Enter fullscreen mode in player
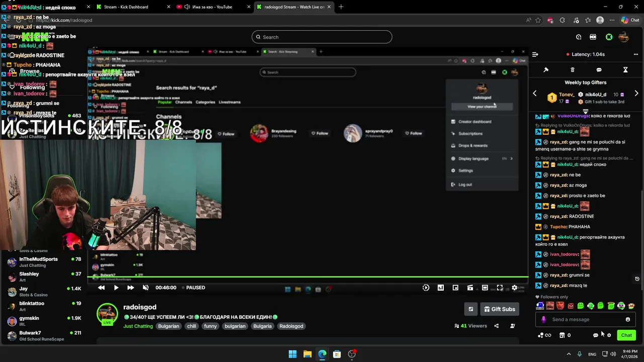644x362 pixels. pos(500,288)
